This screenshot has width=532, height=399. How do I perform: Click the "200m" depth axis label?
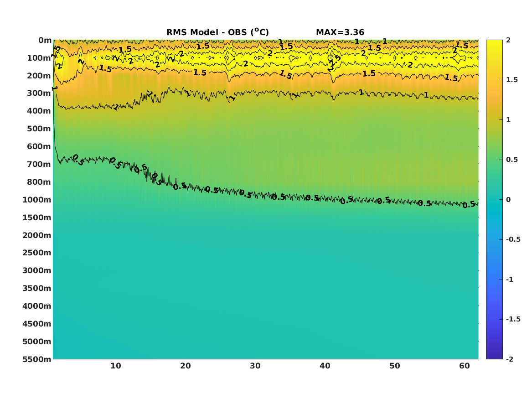[x=39, y=76]
